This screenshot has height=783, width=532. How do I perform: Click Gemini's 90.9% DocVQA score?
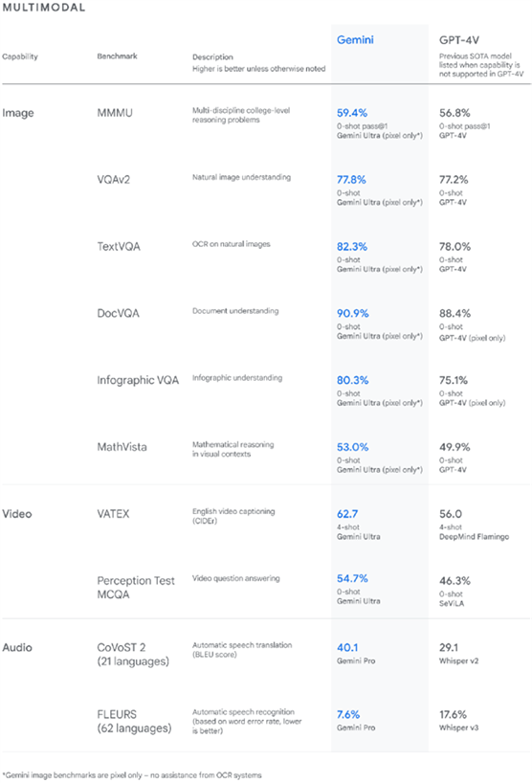(x=352, y=314)
